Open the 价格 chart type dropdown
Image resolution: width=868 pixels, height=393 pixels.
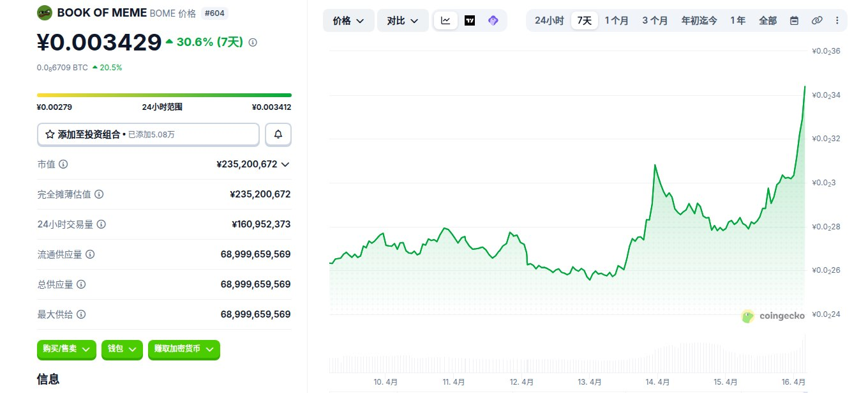(x=348, y=20)
